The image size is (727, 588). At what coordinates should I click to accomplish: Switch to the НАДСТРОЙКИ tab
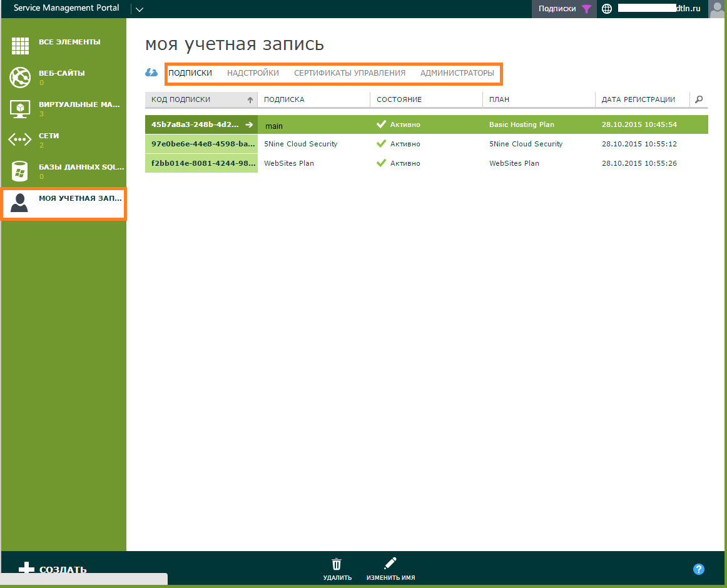point(253,73)
